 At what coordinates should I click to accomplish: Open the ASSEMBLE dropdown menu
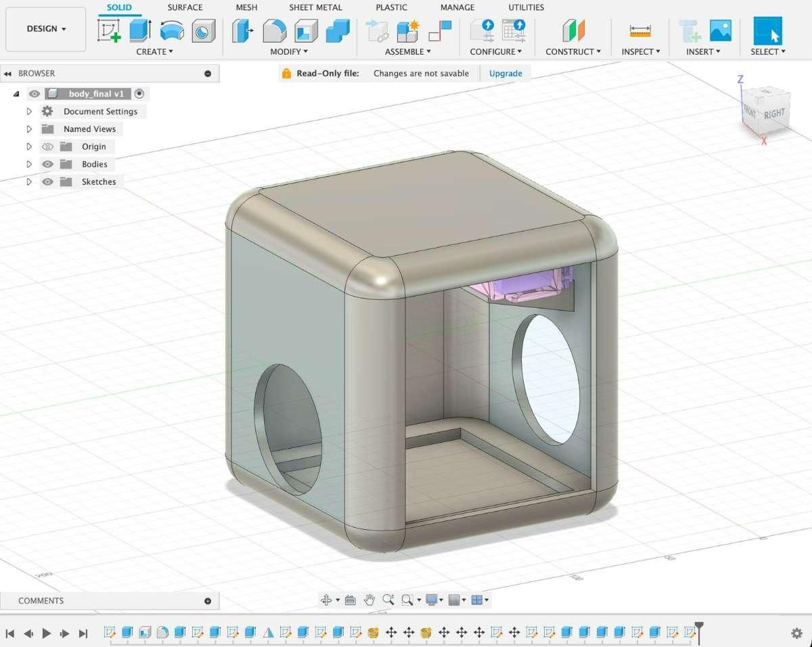408,51
